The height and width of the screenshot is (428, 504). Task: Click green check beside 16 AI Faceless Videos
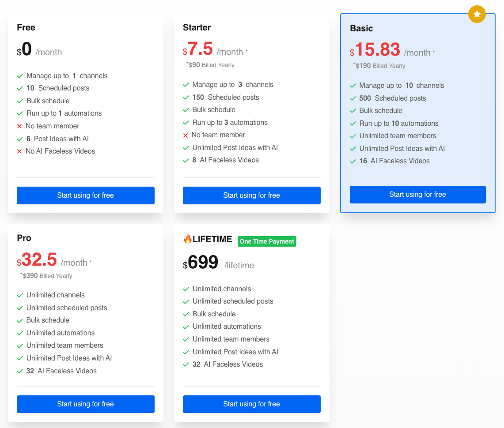pos(352,161)
